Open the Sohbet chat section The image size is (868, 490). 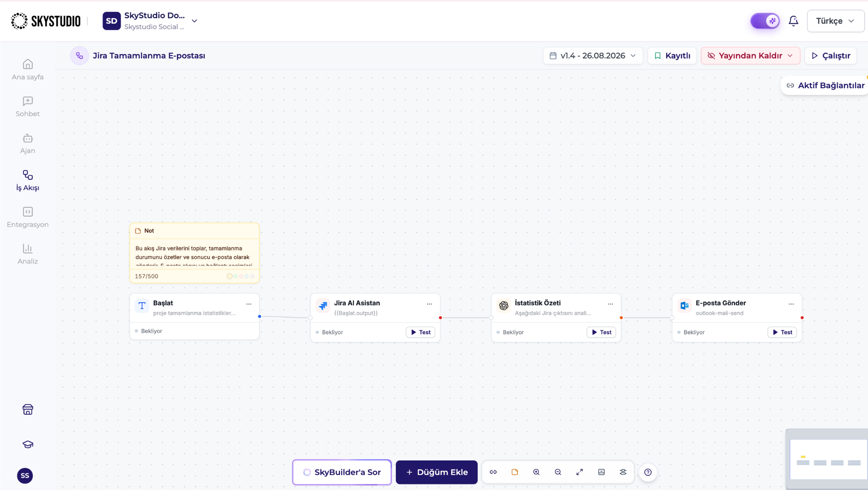point(28,106)
